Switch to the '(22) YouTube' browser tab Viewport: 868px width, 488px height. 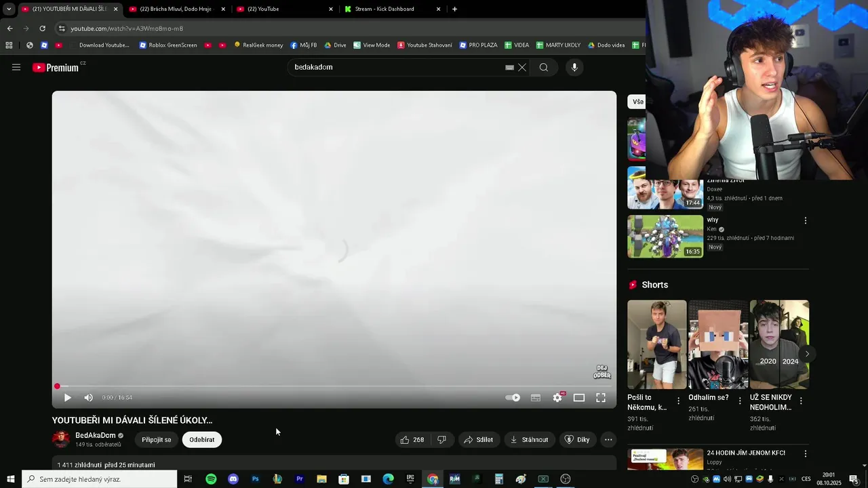283,9
